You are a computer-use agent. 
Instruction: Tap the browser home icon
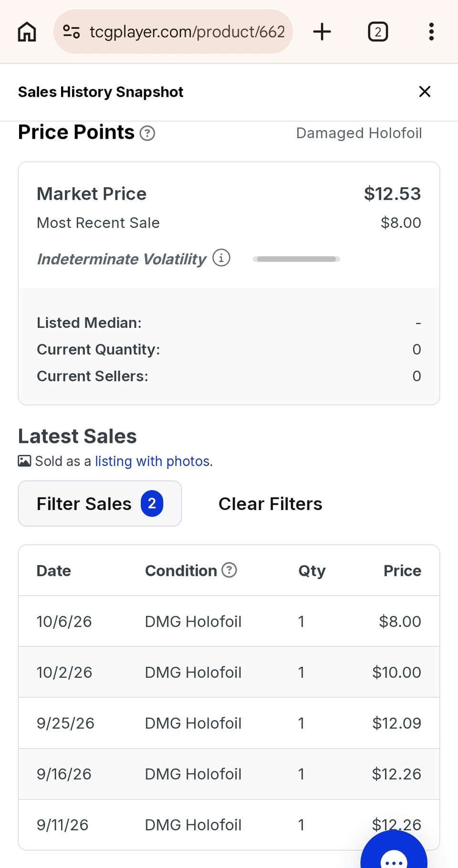[x=27, y=32]
